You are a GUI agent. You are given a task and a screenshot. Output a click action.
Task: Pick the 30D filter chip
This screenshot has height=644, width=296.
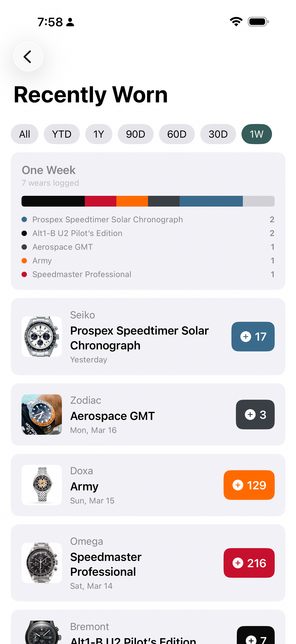click(218, 134)
